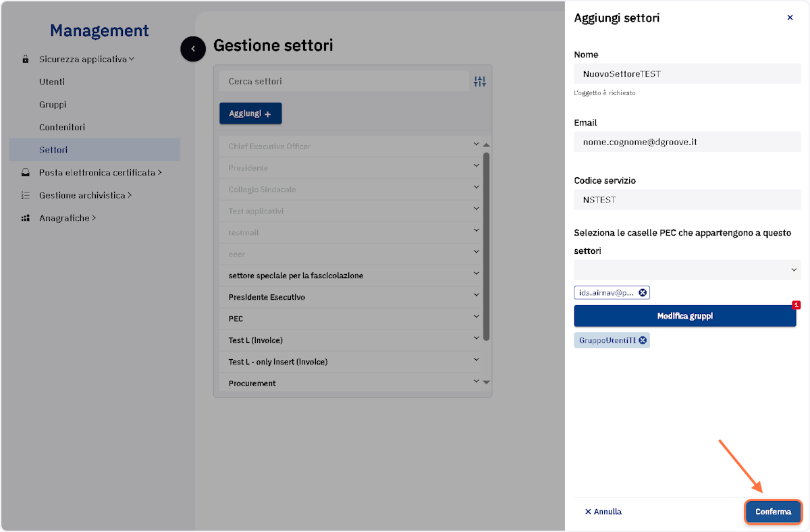Click the Codice servizio input field

687,200
